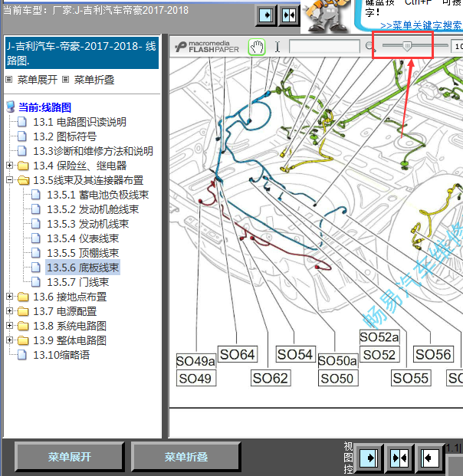Click the 菜单折叠 button at the bottom
The image size is (463, 476).
(x=186, y=457)
